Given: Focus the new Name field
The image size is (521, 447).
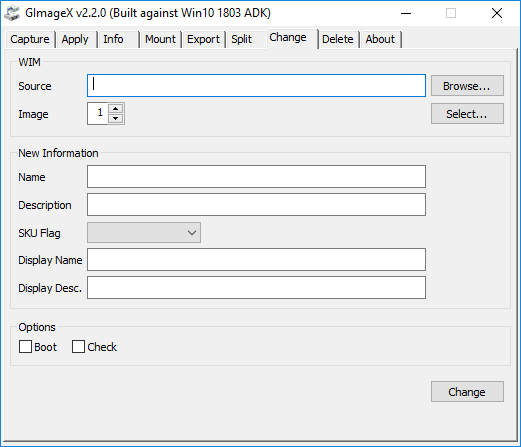Looking at the screenshot, I should click(256, 177).
